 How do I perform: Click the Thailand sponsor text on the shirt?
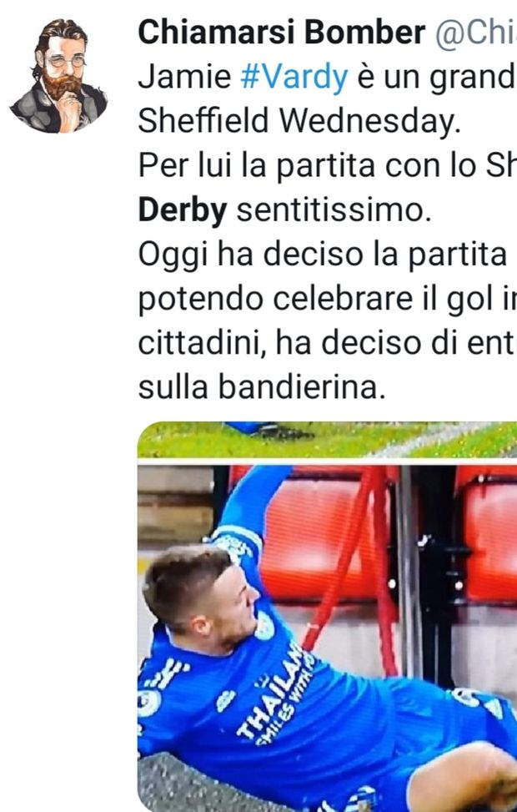point(275,694)
